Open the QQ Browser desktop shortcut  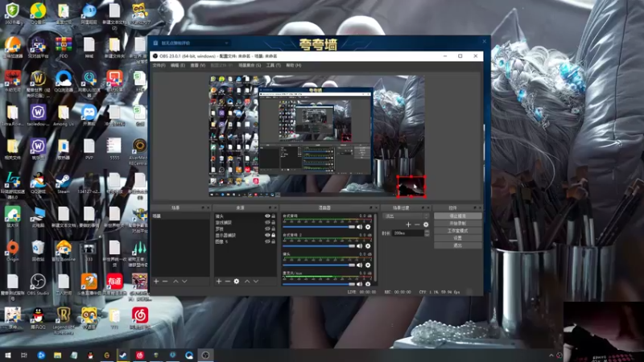64,82
